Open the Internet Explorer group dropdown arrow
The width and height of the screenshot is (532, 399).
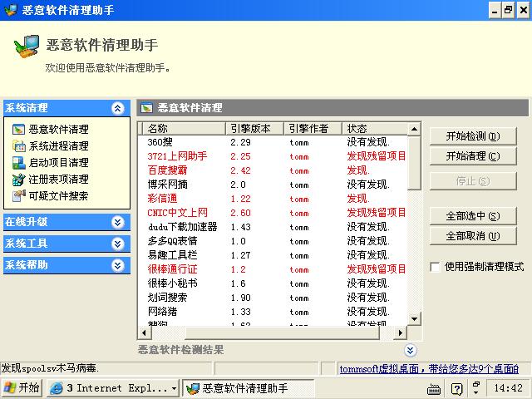pos(174,388)
